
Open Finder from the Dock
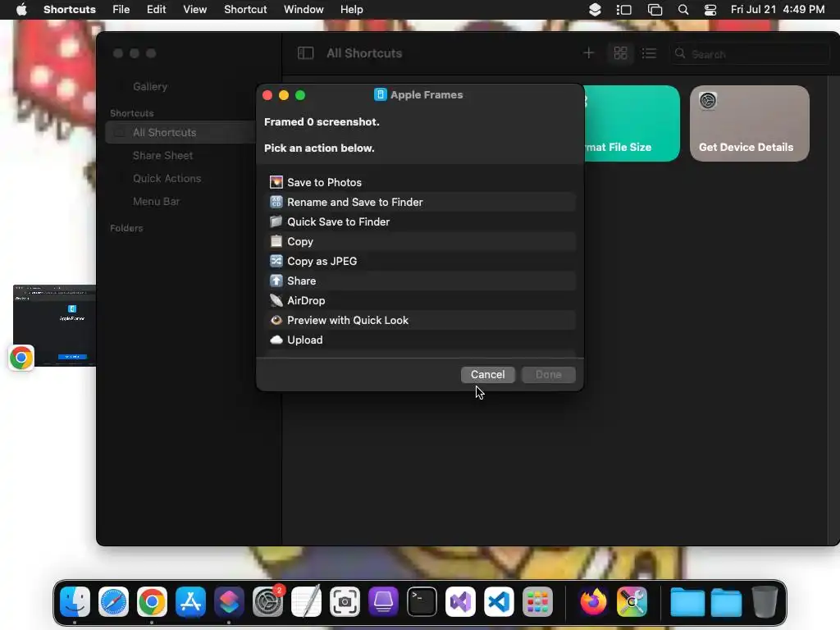coord(75,601)
